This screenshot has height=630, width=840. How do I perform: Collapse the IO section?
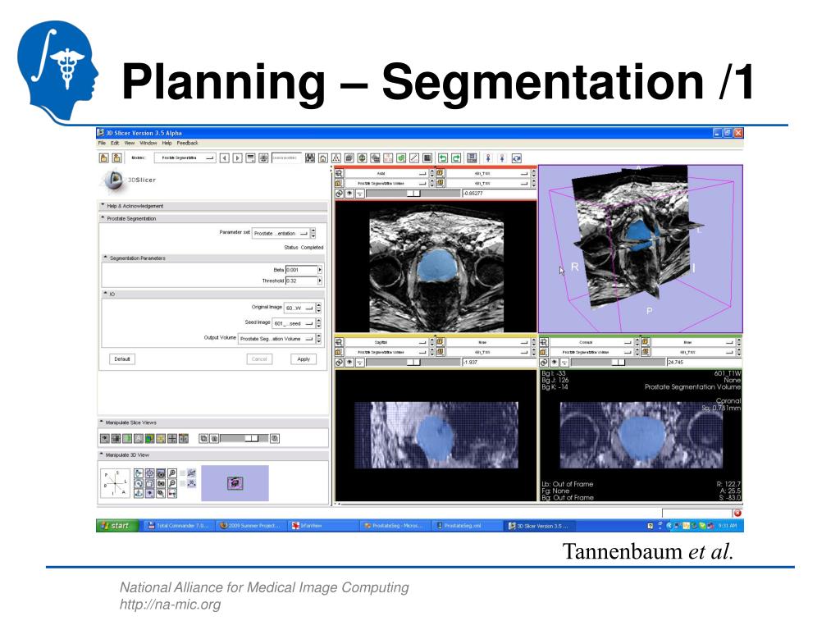pos(106,294)
